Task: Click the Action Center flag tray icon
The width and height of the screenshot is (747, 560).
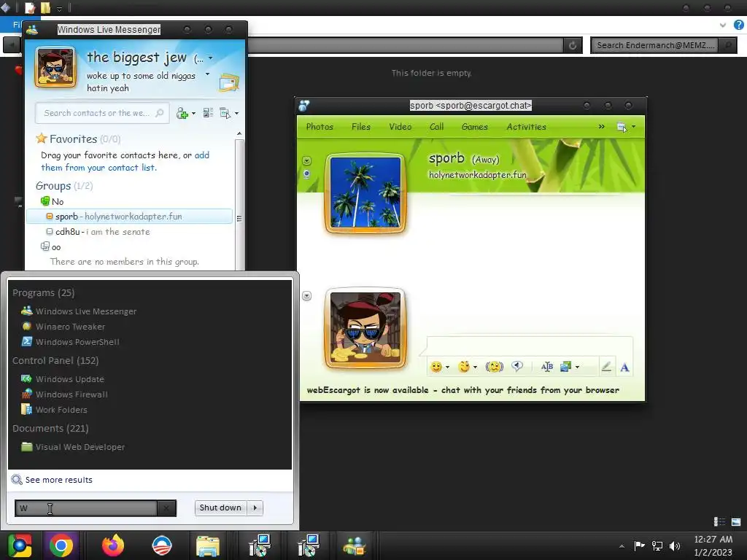Action: point(639,545)
